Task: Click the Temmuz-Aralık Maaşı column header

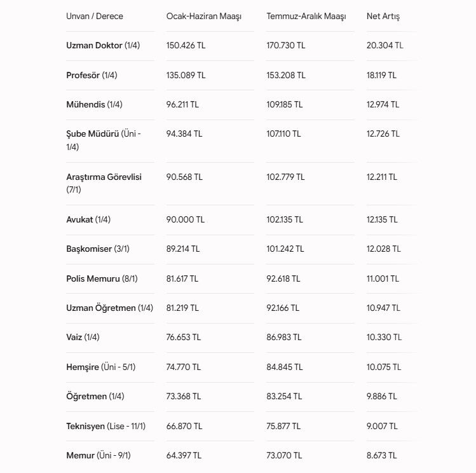Action: [x=306, y=17]
